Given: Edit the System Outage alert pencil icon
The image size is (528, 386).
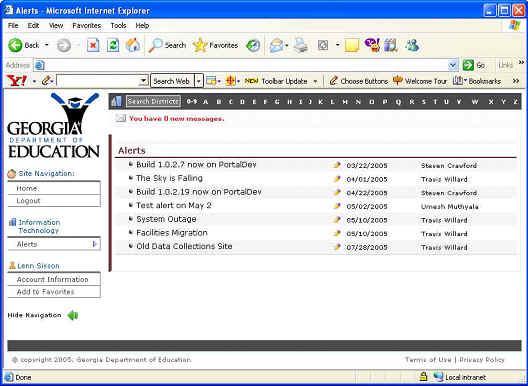Looking at the screenshot, I should (x=337, y=220).
